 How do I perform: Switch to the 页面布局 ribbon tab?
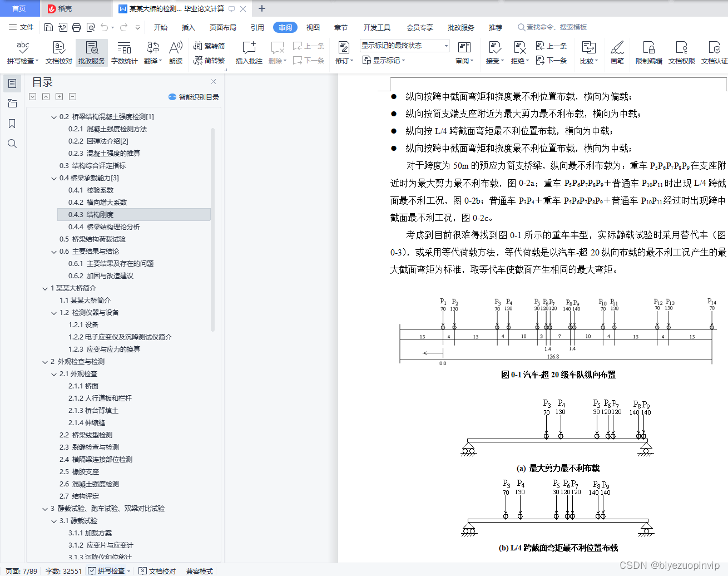pyautogui.click(x=223, y=27)
